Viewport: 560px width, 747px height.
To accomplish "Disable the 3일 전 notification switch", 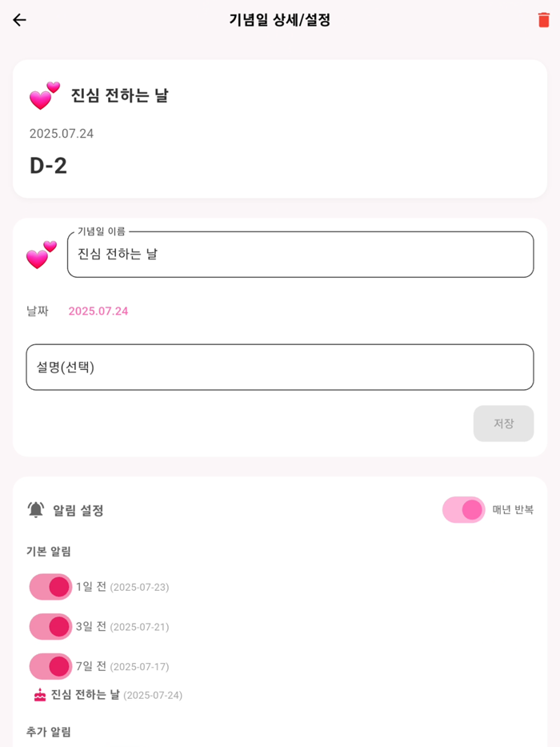I will tap(50, 626).
